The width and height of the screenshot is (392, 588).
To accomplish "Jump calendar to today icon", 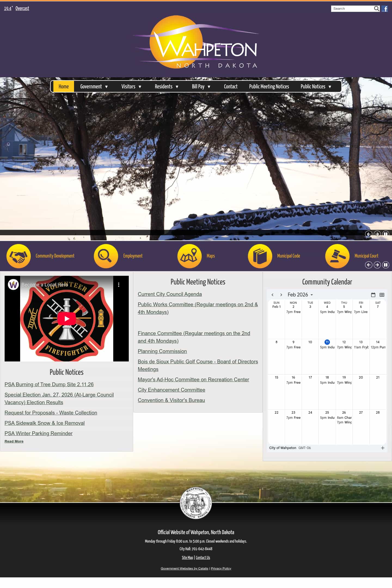I will (x=373, y=295).
